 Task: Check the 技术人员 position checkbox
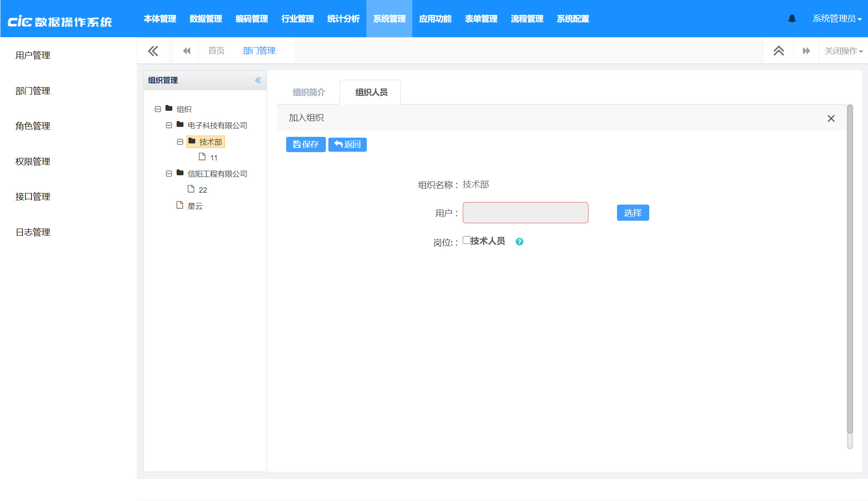466,240
